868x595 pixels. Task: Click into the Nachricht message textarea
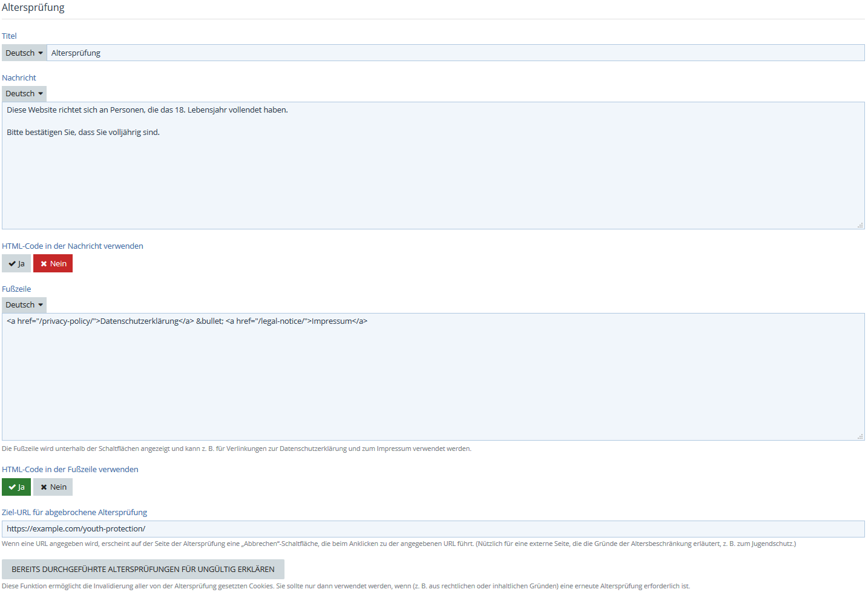click(x=433, y=176)
